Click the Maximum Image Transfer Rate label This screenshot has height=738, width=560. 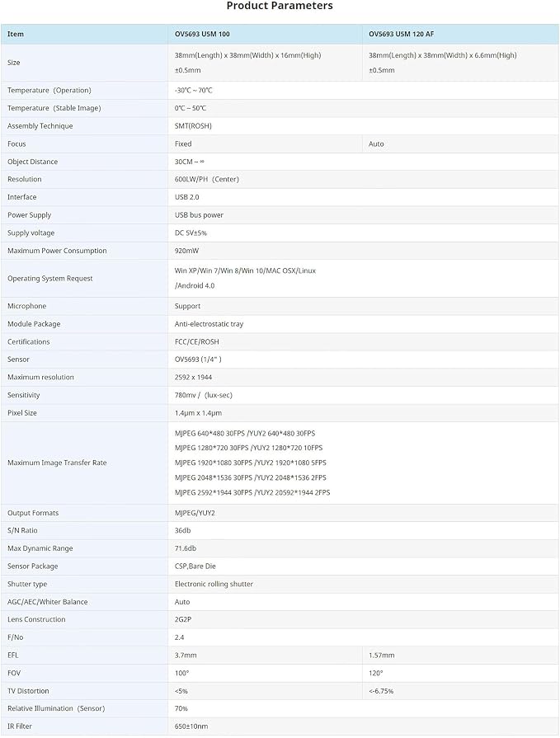[x=57, y=463]
